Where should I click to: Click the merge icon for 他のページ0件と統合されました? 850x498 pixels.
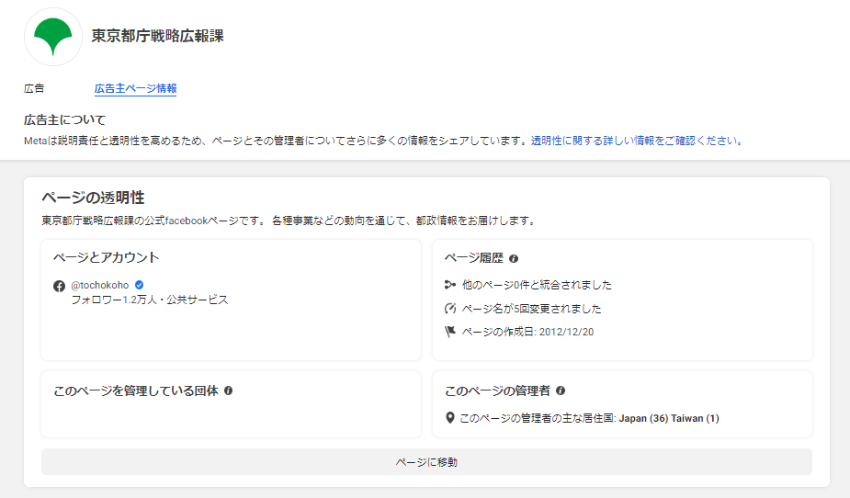450,285
